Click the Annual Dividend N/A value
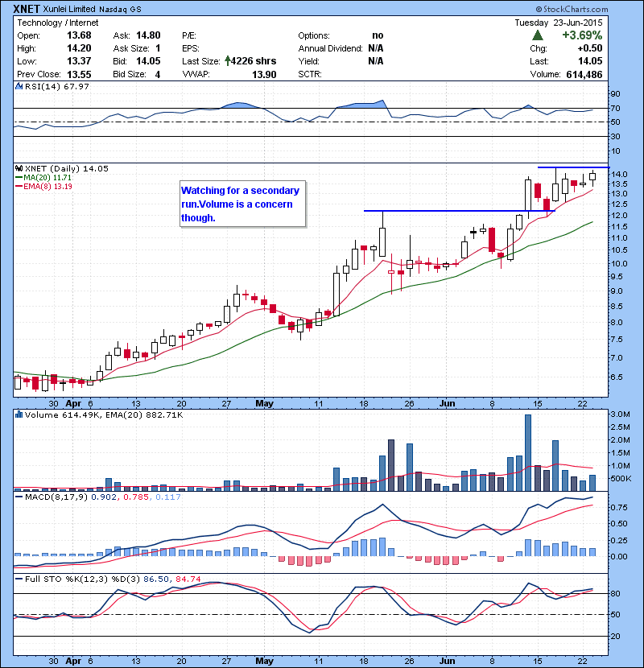Viewport: 644px width, 668px height. [375, 48]
